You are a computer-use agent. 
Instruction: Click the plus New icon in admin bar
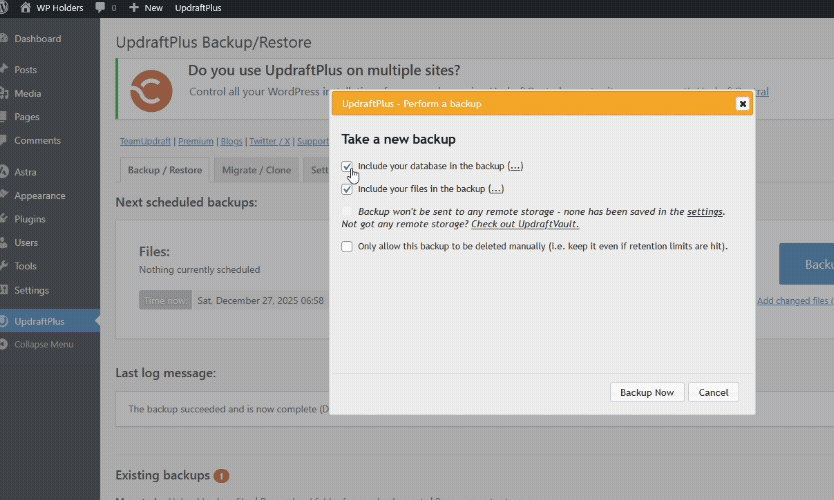pos(134,7)
